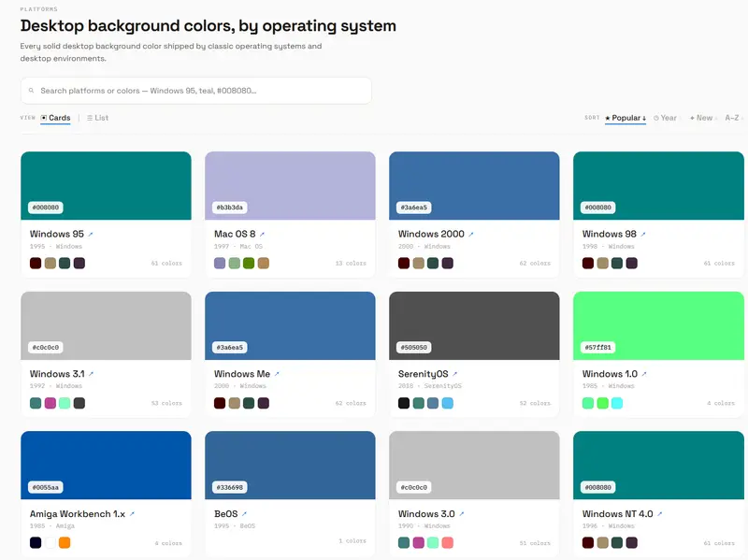This screenshot has width=748, height=560.
Task: Select the sky blue swatch on SerenityOS
Action: 448,403
